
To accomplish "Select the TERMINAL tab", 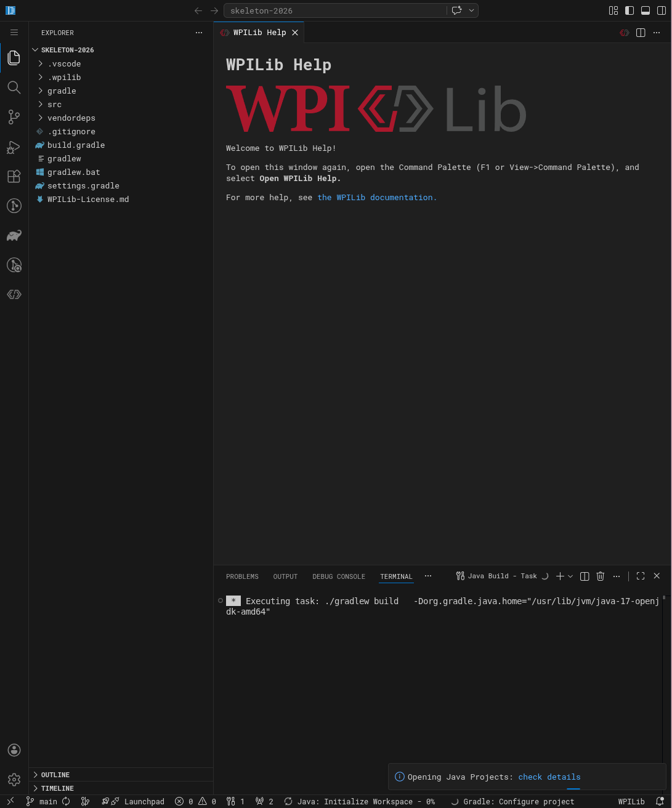I will pos(396,576).
